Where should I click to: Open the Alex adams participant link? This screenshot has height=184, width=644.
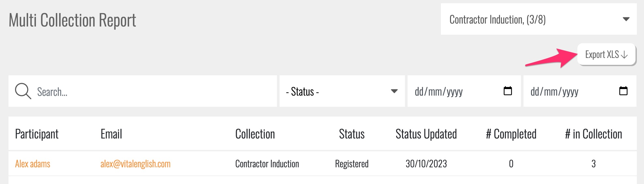click(33, 164)
